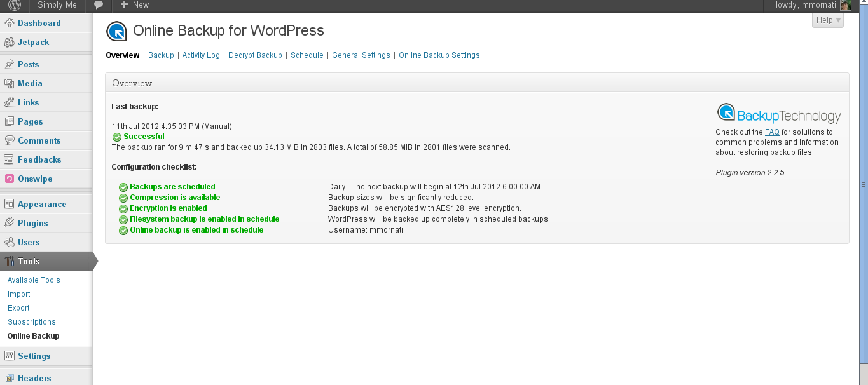Open the Jetpack menu
The image size is (868, 385).
(x=34, y=42)
